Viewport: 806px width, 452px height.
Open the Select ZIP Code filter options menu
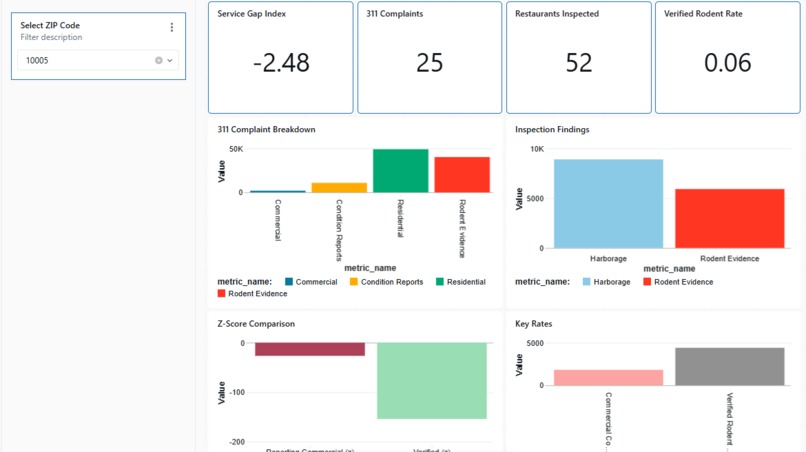point(172,27)
